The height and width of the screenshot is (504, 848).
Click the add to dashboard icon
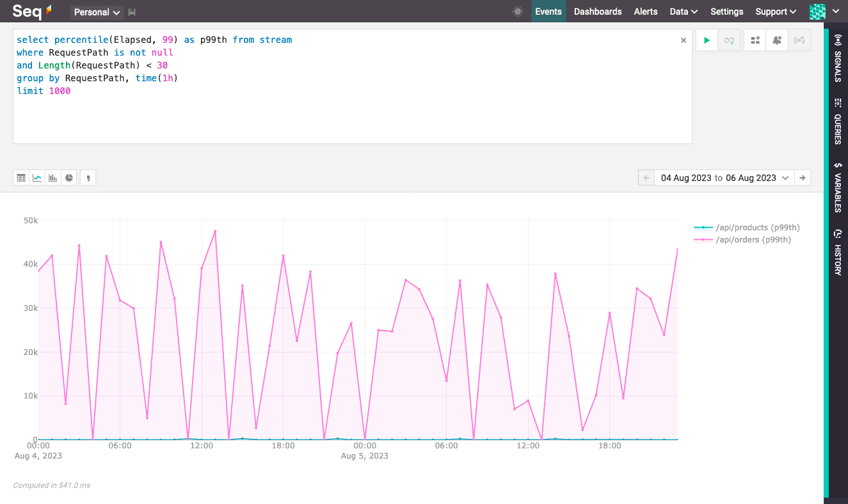[x=755, y=40]
